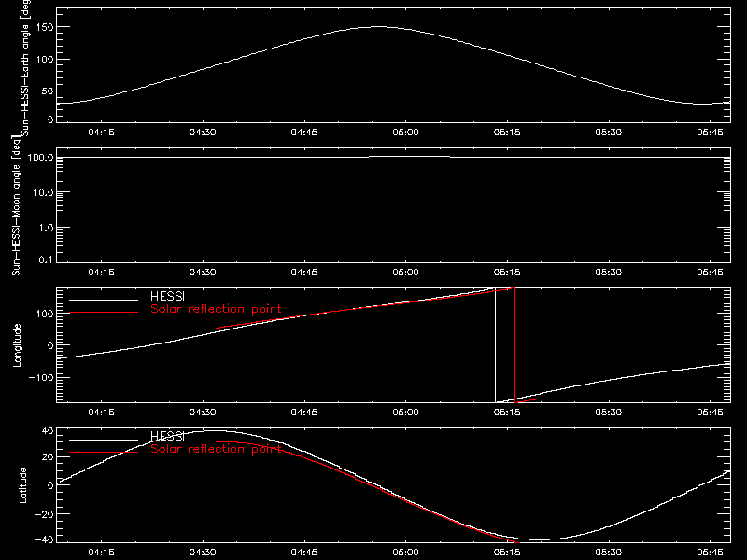Select the 50 tick on Earth angle plot
Image resolution: width=747 pixels, height=560 pixels.
pyautogui.click(x=48, y=91)
